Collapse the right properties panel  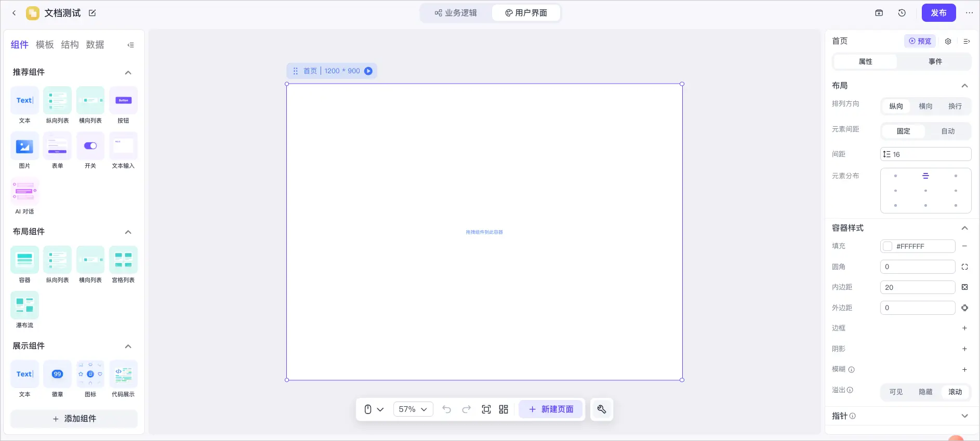pyautogui.click(x=966, y=41)
